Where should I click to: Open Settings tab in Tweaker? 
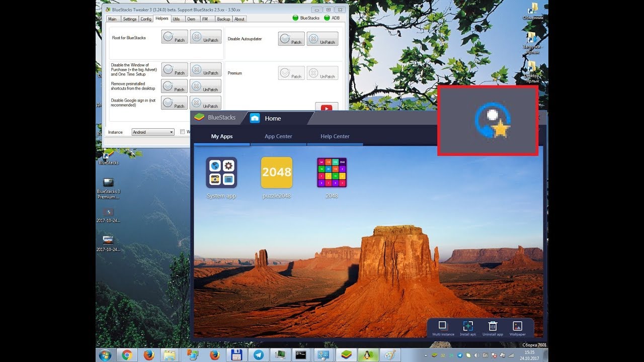pos(130,19)
